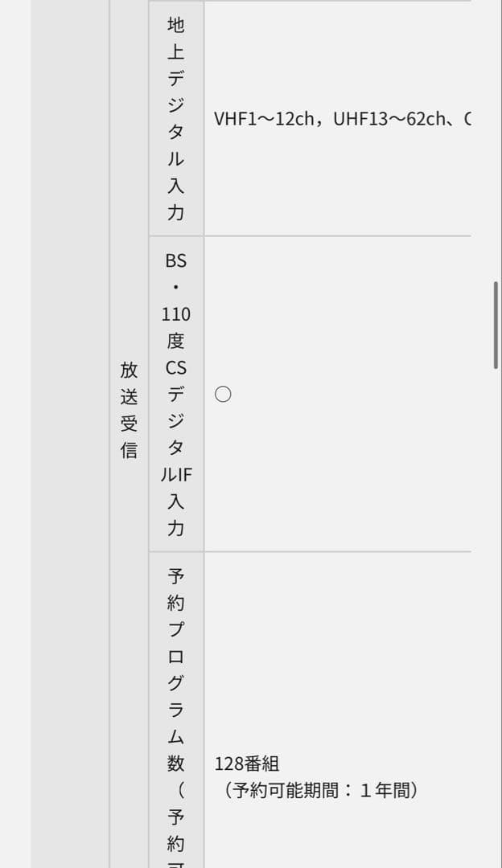This screenshot has height=868, width=502.
Task: Click the page scrollbar thumb
Action: click(496, 324)
